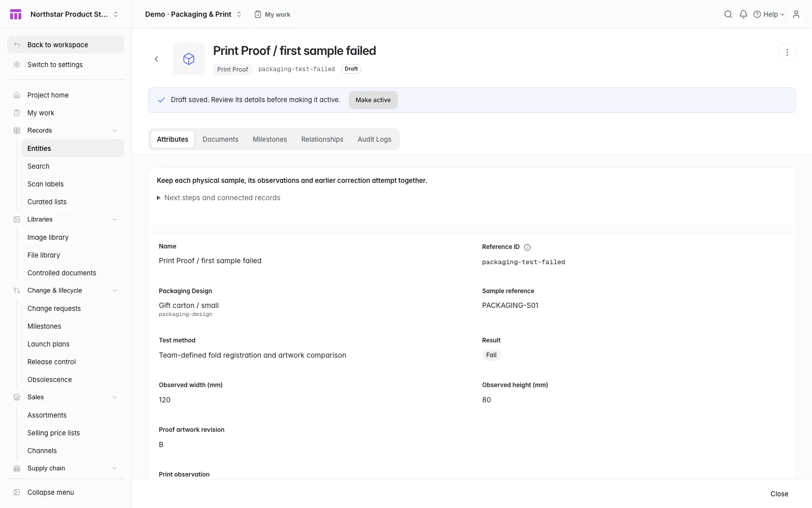Switch to the Milestones tab
Viewport: 812px width, 508px height.
click(x=270, y=139)
